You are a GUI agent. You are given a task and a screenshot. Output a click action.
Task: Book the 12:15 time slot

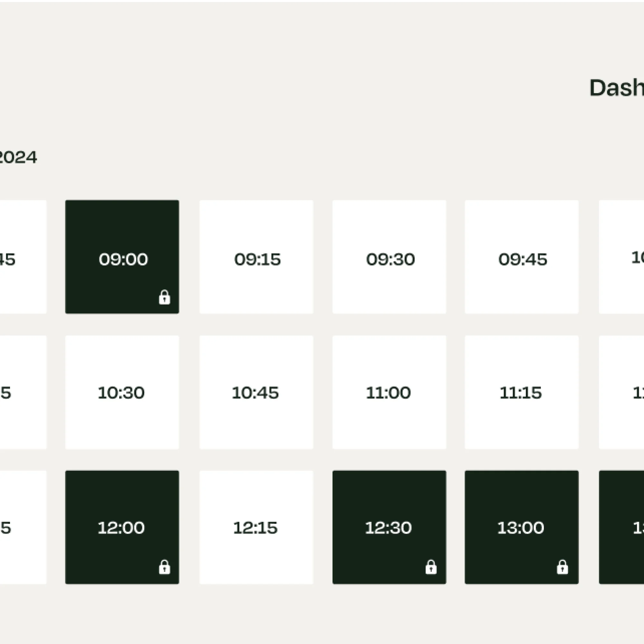tap(256, 527)
